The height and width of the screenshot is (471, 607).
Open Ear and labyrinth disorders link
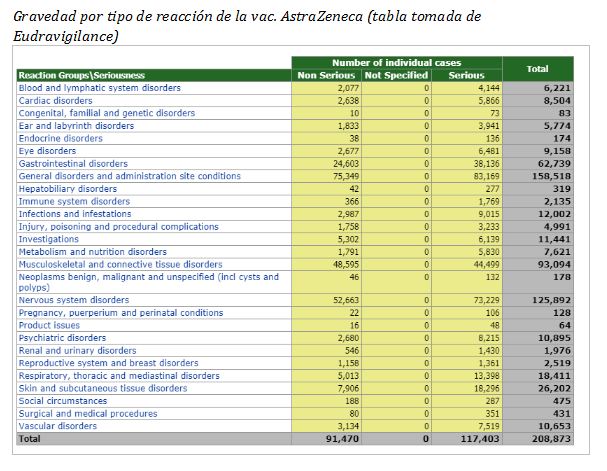(76, 126)
